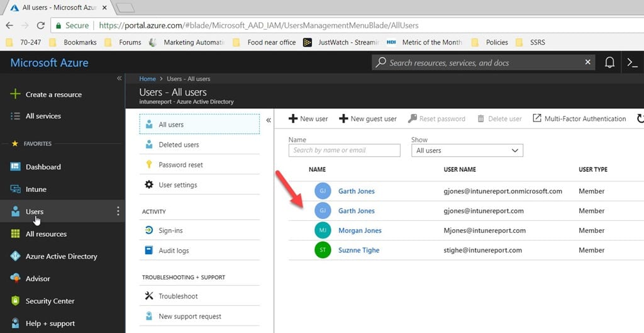Click the Secure padlock icon
The height and width of the screenshot is (333, 644).
pyautogui.click(x=58, y=25)
